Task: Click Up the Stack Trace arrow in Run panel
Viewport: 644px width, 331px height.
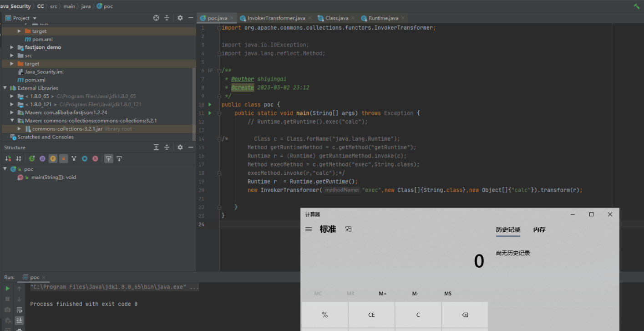Action: click(19, 289)
